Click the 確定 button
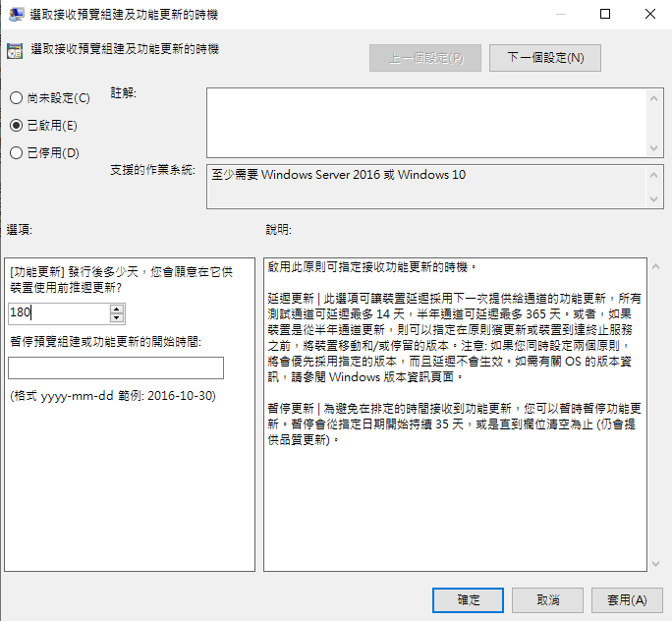The image size is (672, 621). point(469,599)
